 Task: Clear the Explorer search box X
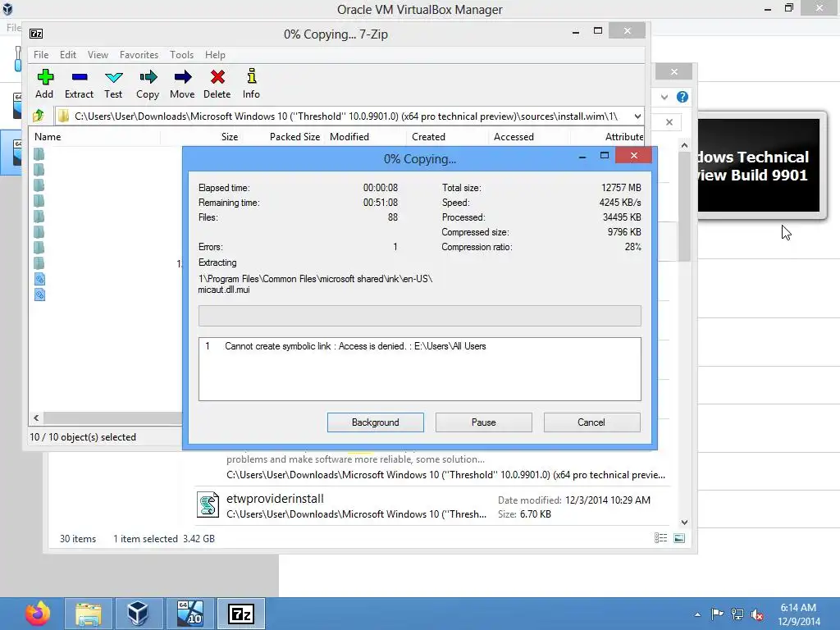tap(669, 122)
